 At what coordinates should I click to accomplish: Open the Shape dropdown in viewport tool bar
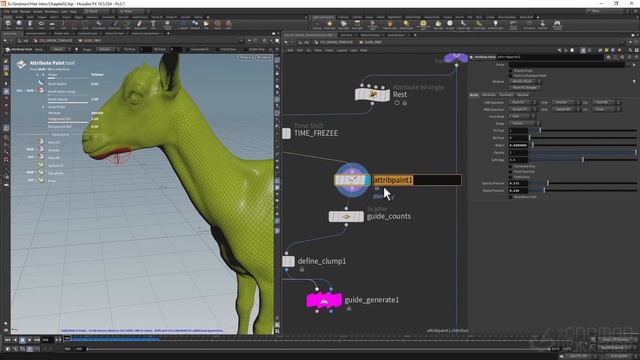pos(108,49)
